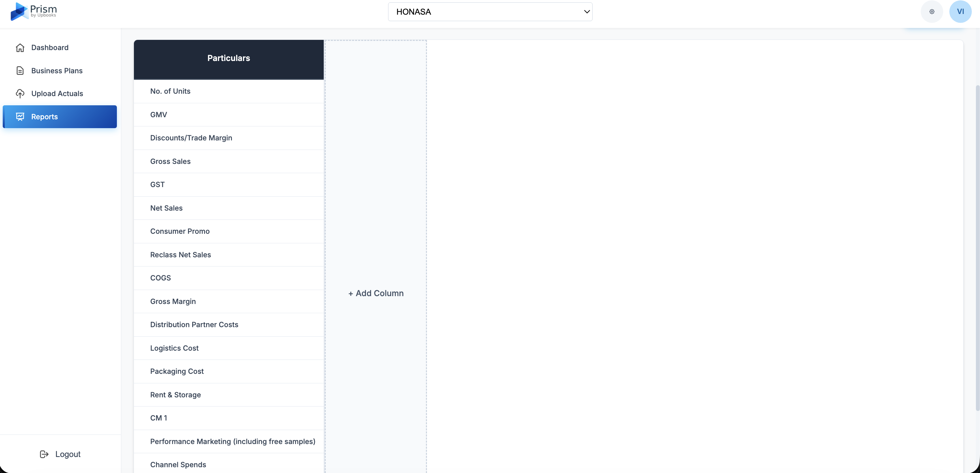Select the Distribution Partner Costs row
The image size is (980, 473).
[194, 325]
